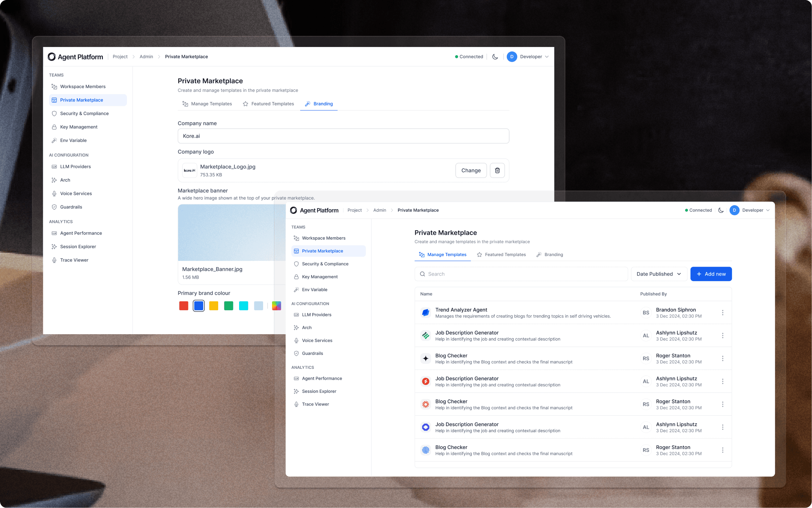Click Change button for company logo
This screenshot has height=508, width=812.
[x=471, y=170]
